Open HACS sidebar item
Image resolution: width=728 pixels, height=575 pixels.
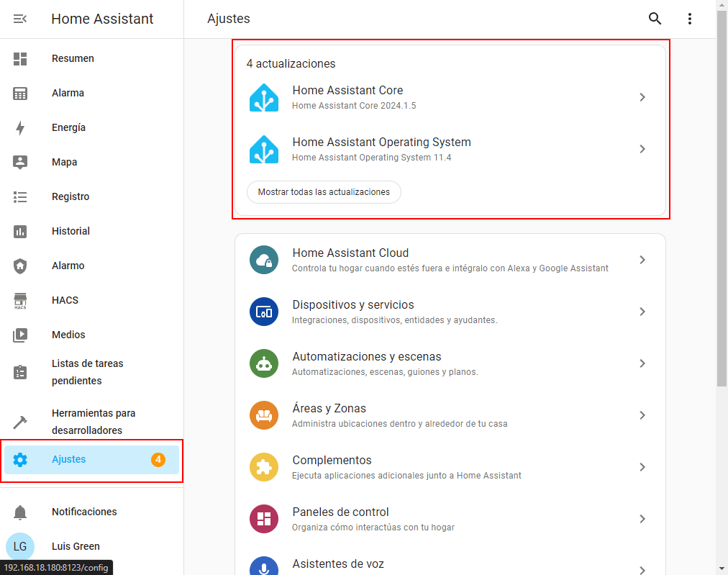[x=91, y=301]
